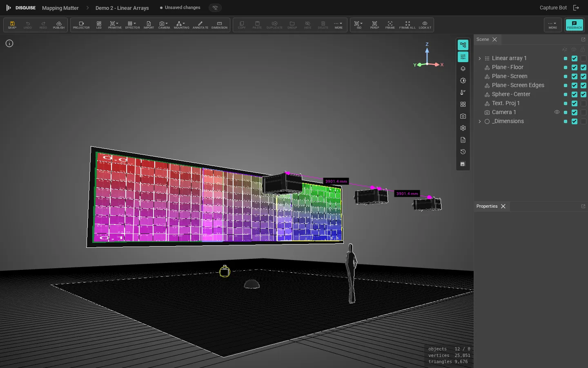Open the Demo 2 - Linear Arrays breadcrumb
The height and width of the screenshot is (368, 588).
[122, 8]
